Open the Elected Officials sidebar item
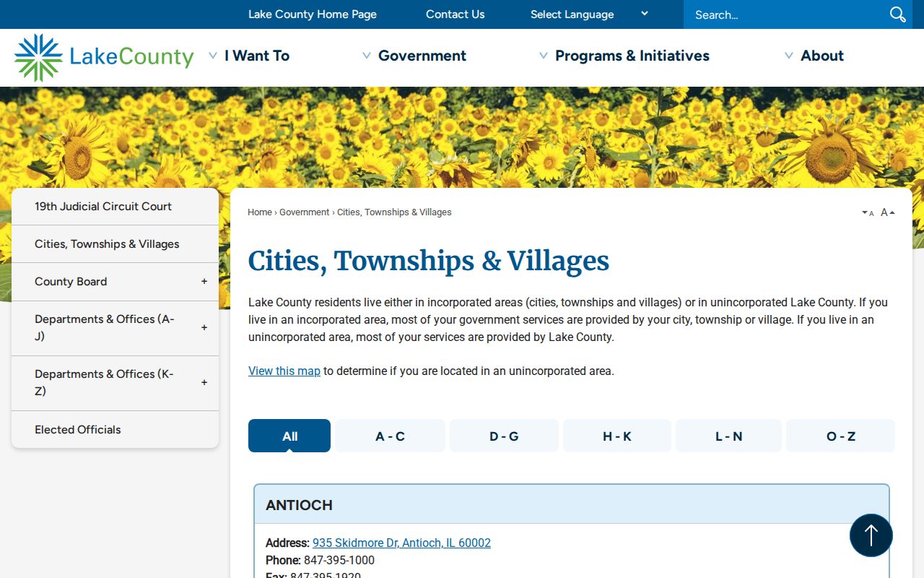 pyautogui.click(x=115, y=429)
